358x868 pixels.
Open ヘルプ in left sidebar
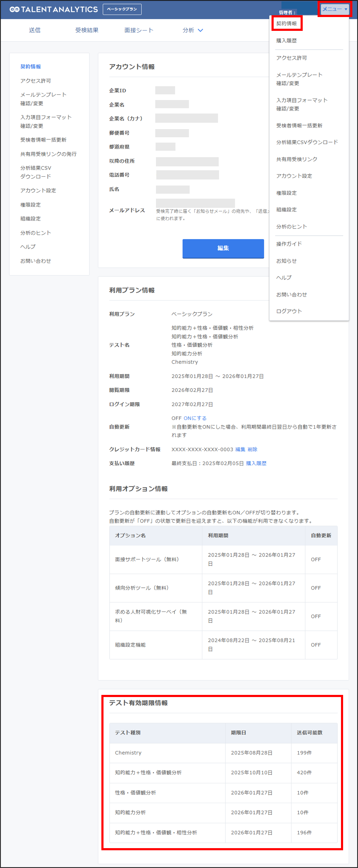(28, 247)
